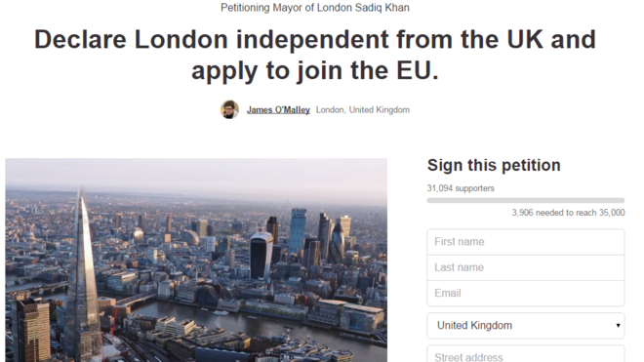Click the Sign this petition heading
Viewport: 644px width, 362px height.
click(x=494, y=165)
